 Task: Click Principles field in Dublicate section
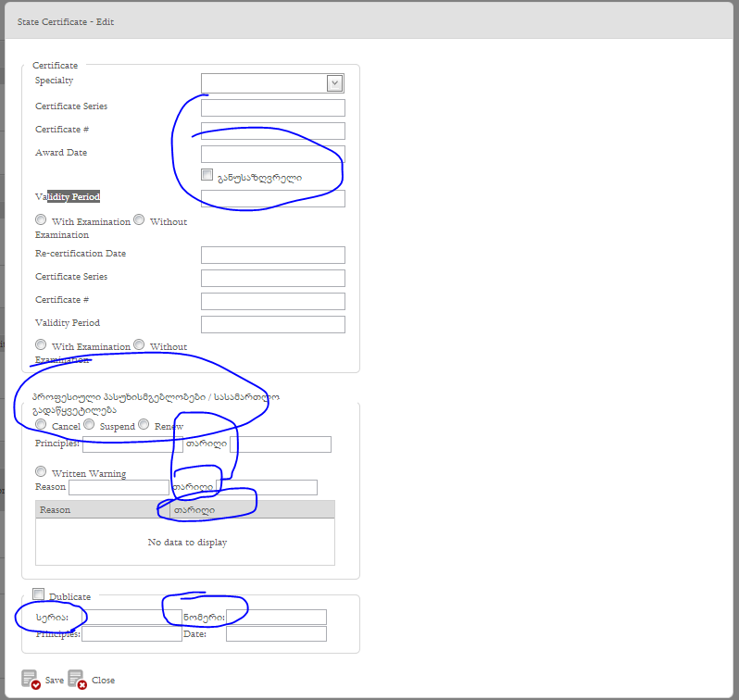point(132,633)
